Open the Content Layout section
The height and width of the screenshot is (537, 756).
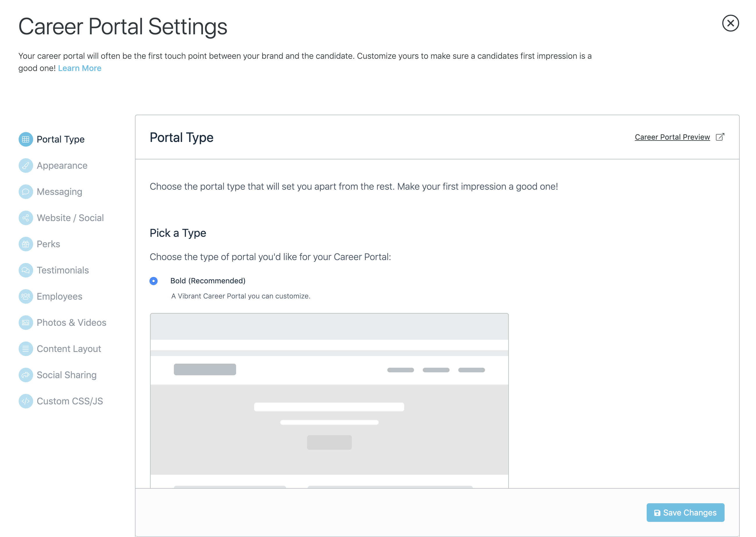(x=69, y=349)
